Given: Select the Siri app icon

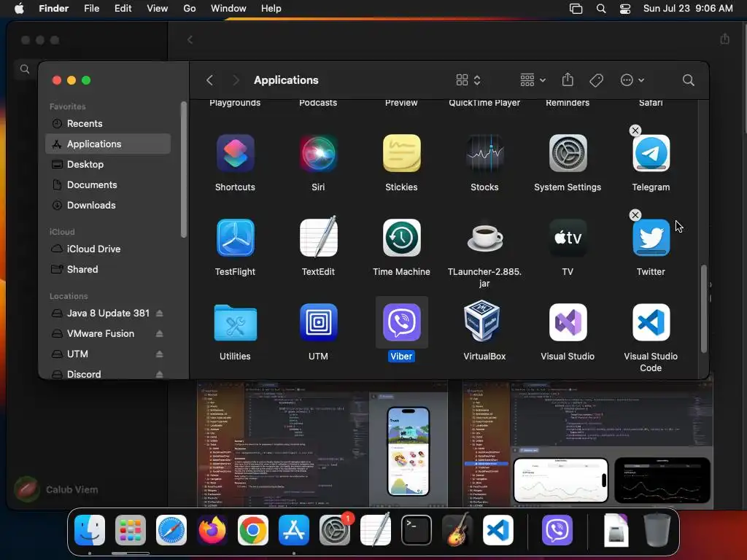Looking at the screenshot, I should 318,153.
